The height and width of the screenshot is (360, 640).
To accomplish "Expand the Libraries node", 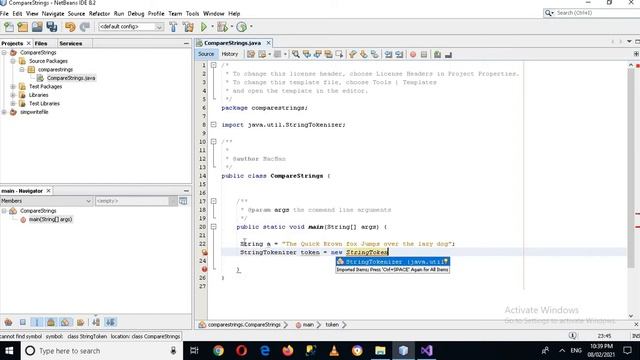I will 13,95.
